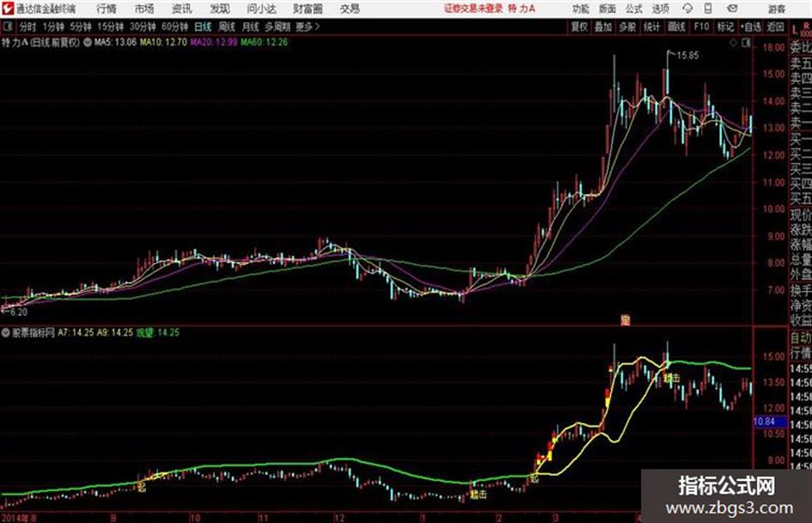Click the 换手 row in quote panel
Viewport: 812px width, 523px height.
pyautogui.click(x=801, y=289)
